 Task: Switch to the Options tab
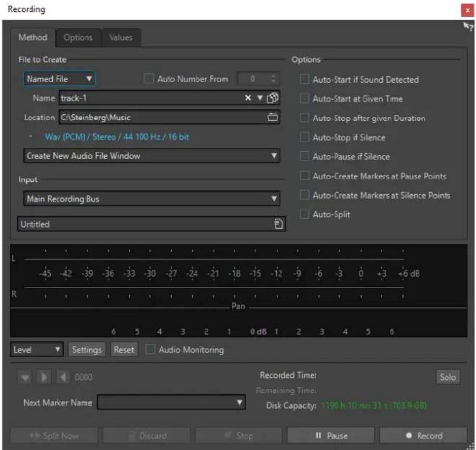[78, 38]
